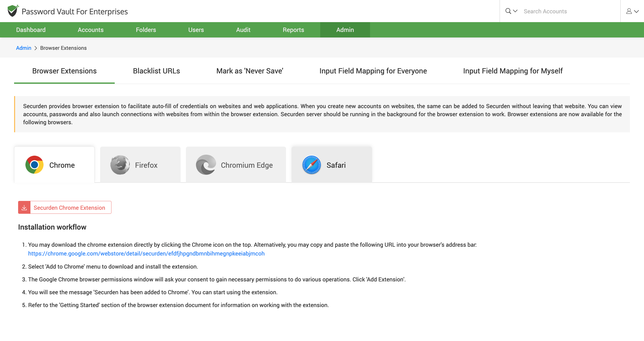Open the Reports menu
This screenshot has height=341, width=644.
[293, 30]
